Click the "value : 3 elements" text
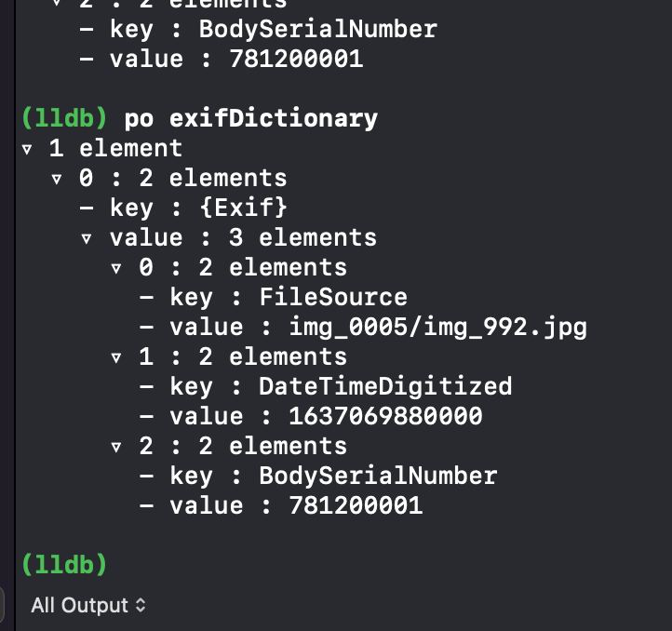The image size is (672, 631). pos(243,237)
